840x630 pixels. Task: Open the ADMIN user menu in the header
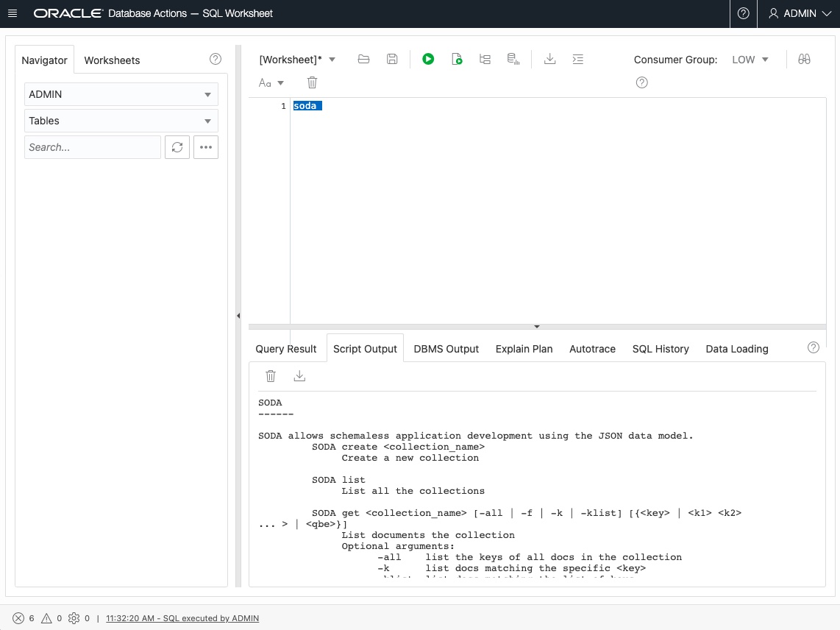pos(799,13)
